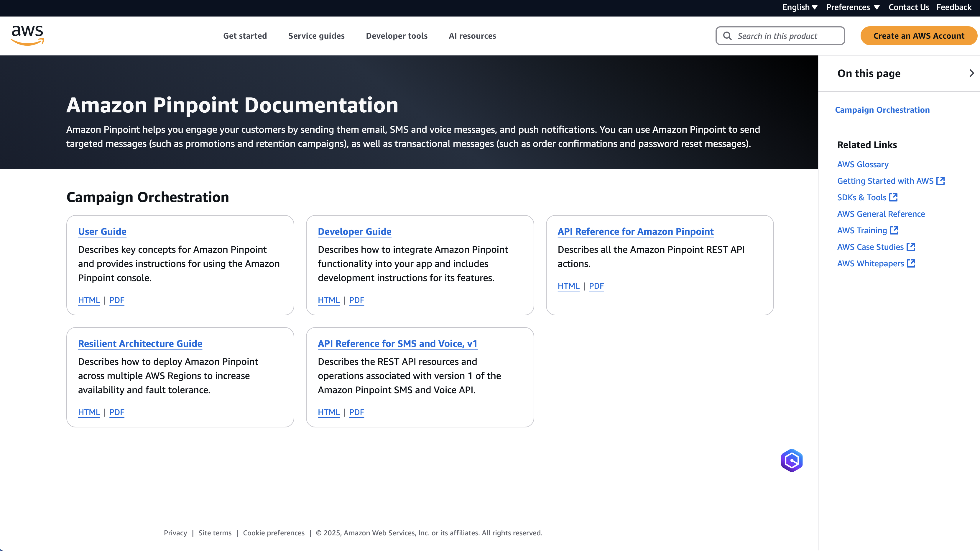Click Privacy in the footer

[175, 533]
